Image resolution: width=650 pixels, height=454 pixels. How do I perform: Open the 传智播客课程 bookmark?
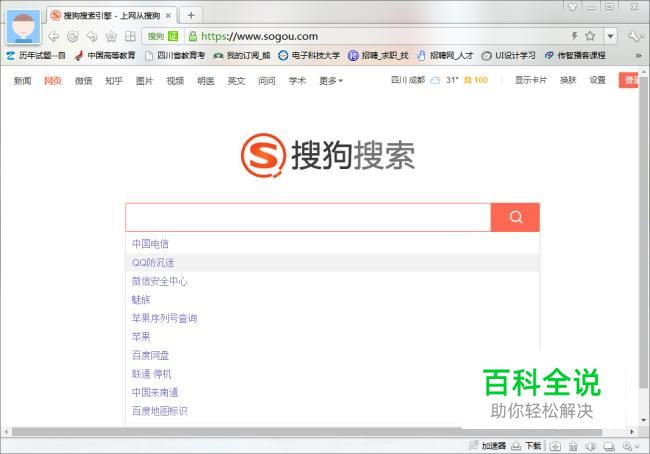(x=575, y=55)
